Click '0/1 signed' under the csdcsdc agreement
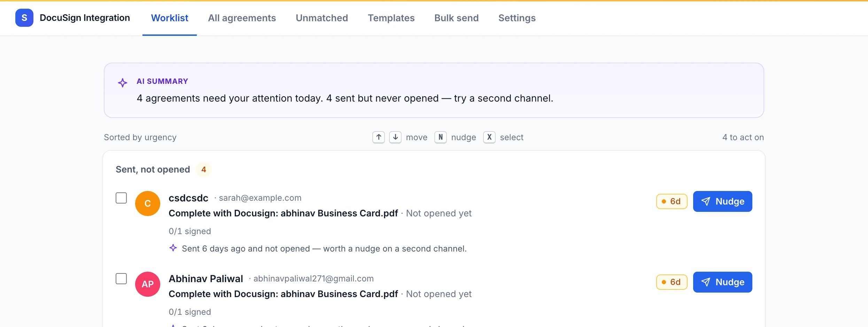 tap(190, 231)
